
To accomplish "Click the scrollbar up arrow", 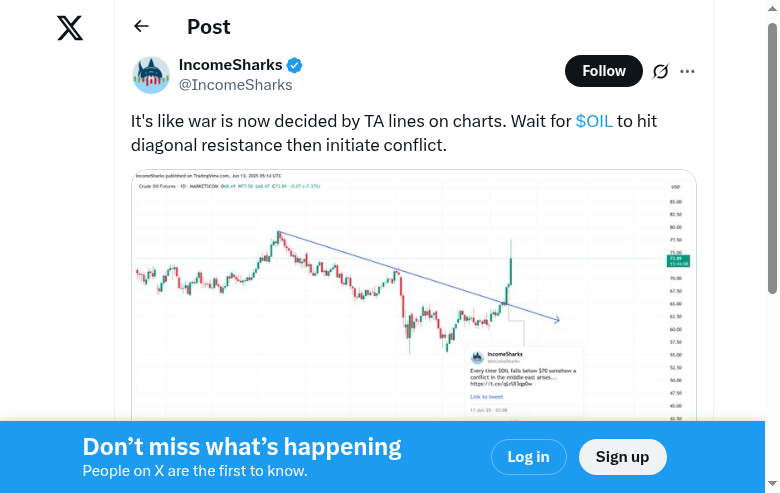I will 772,8.
